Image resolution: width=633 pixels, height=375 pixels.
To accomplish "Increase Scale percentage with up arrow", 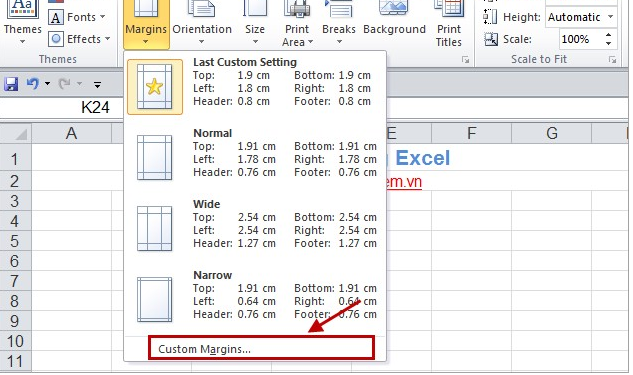I will point(608,35).
